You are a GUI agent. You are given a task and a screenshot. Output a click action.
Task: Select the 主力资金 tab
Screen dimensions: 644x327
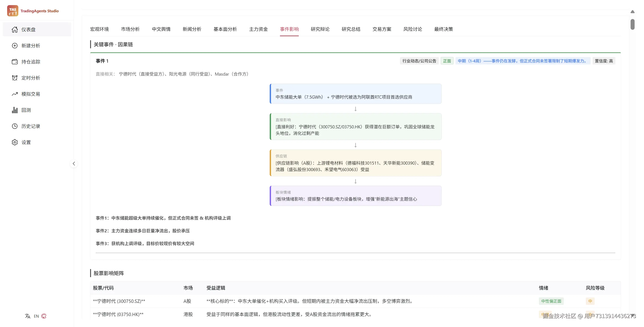point(258,29)
